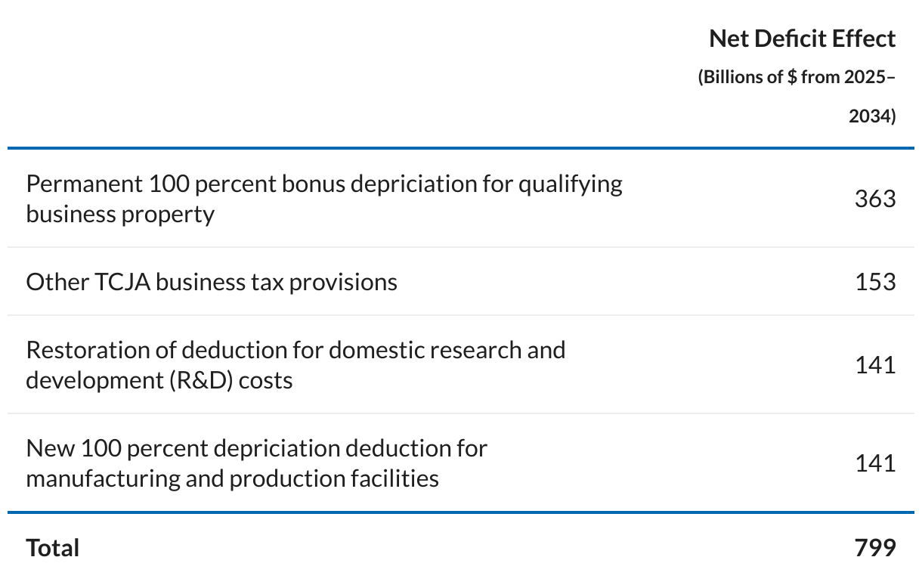This screenshot has height=588, width=922.
Task: Click the "2034)" text in the header
Action: 871,116
